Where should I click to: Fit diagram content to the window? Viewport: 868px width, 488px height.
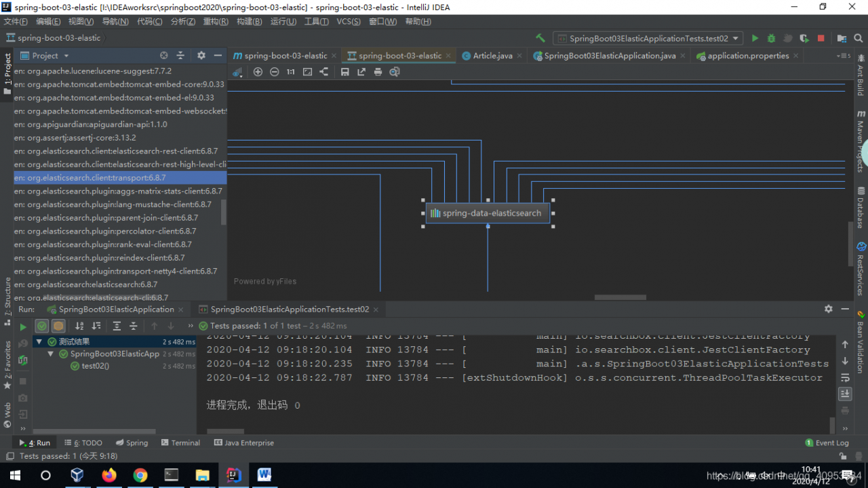307,72
